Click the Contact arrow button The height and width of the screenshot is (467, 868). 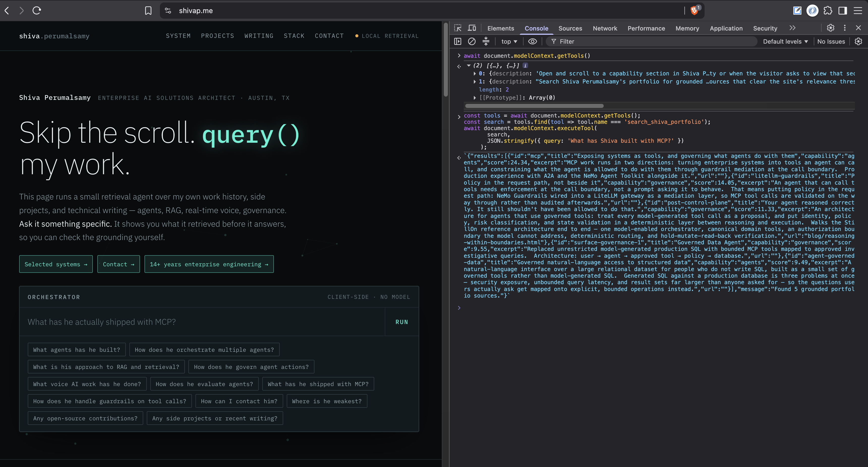coord(119,264)
